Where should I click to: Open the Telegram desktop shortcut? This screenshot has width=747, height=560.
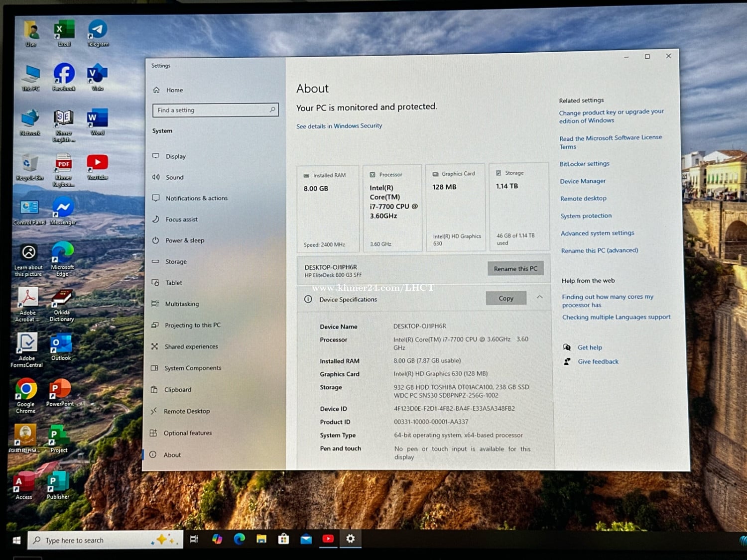pyautogui.click(x=98, y=32)
